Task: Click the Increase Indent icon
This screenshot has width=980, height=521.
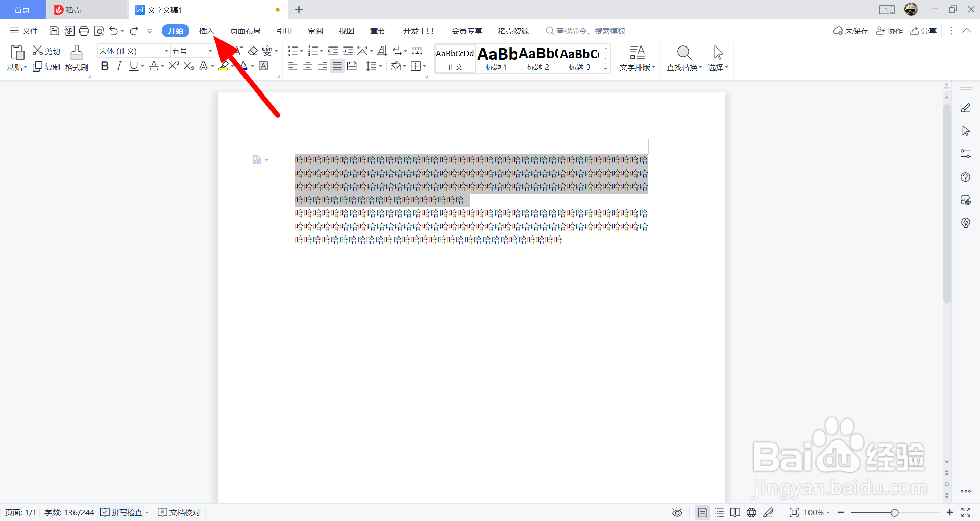Action: 348,51
